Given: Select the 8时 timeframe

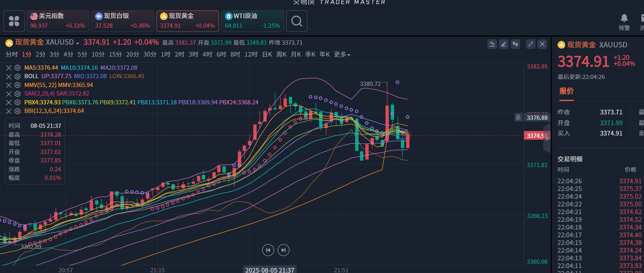Looking at the screenshot, I should click(x=235, y=55).
